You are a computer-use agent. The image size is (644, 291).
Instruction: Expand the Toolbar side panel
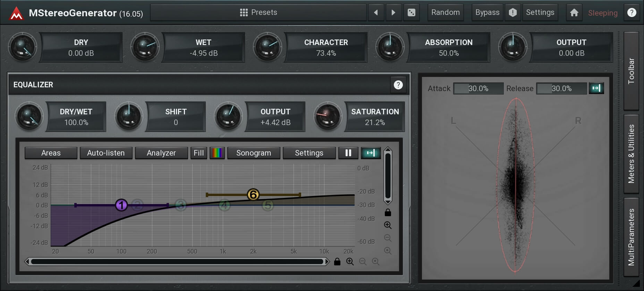point(631,71)
